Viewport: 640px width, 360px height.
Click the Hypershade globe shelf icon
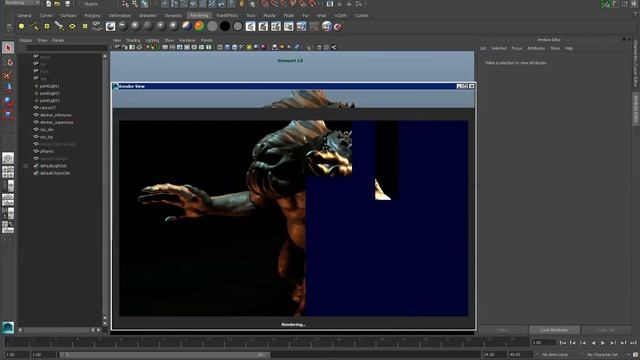click(x=327, y=27)
